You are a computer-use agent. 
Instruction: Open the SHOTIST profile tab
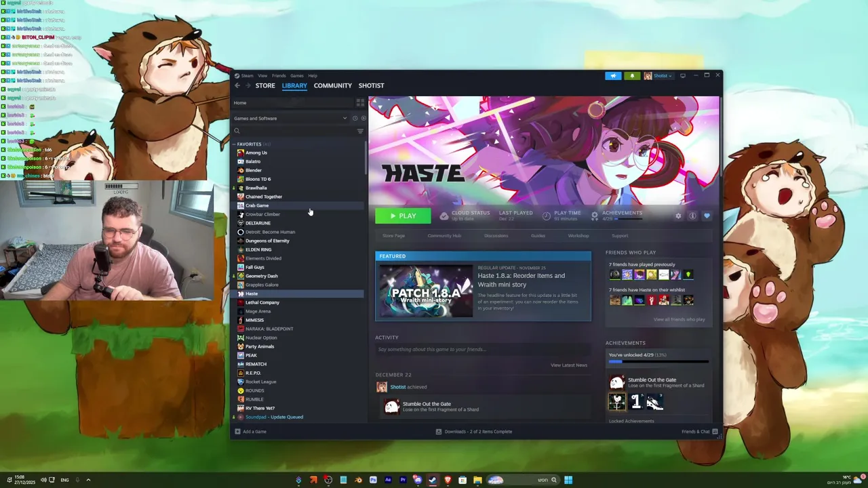(x=372, y=85)
